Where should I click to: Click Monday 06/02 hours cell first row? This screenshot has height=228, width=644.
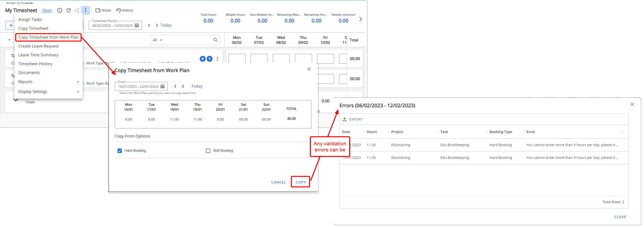point(237,59)
